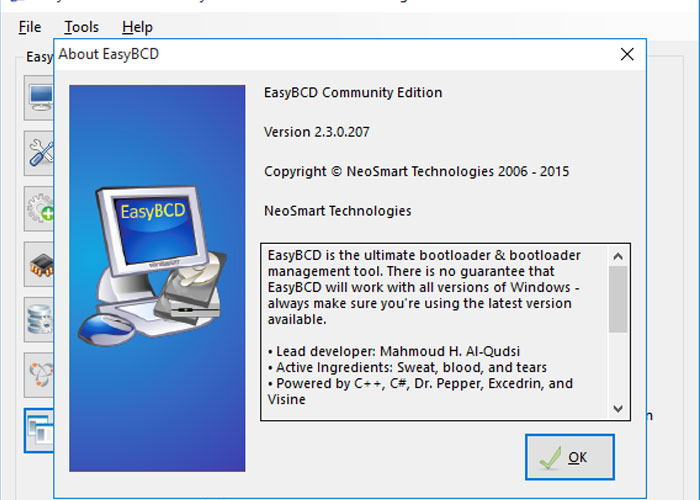Click the chip Advanced Settings sidebar icon

[39, 264]
